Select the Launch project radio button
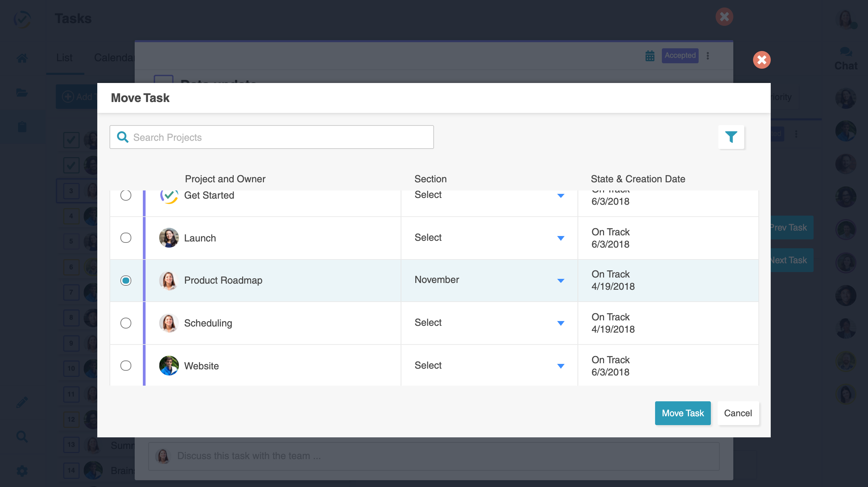 [126, 238]
